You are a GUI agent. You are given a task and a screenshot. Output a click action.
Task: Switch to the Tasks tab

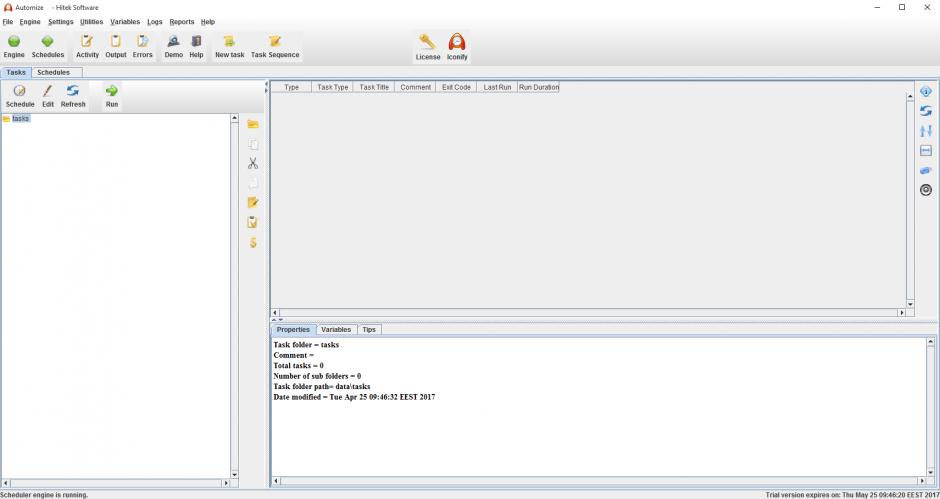coord(16,72)
